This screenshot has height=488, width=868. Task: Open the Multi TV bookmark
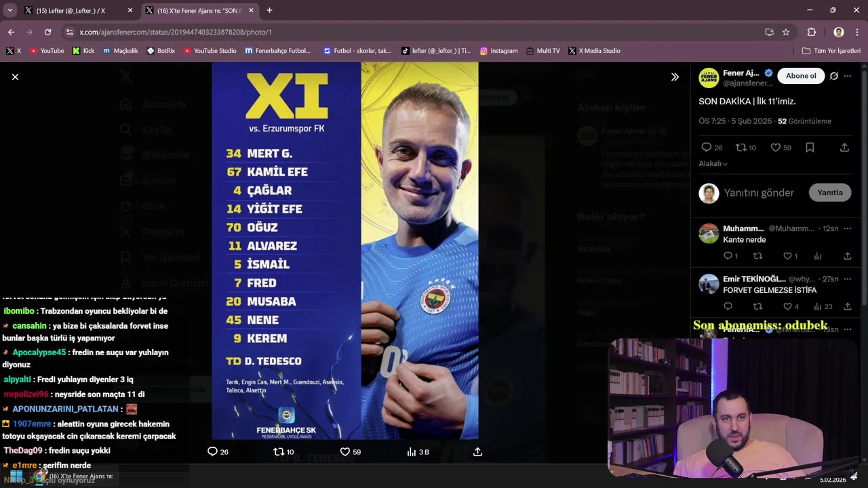[542, 51]
